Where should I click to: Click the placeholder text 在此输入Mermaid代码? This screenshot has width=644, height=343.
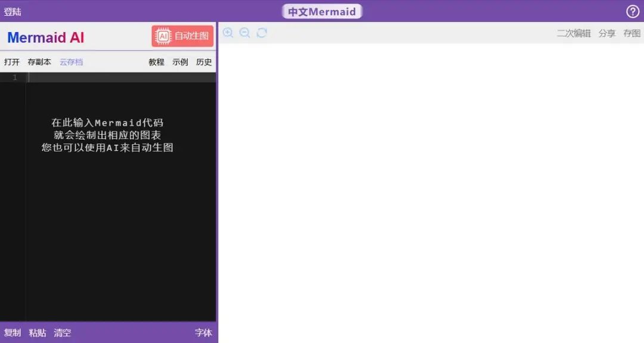107,123
